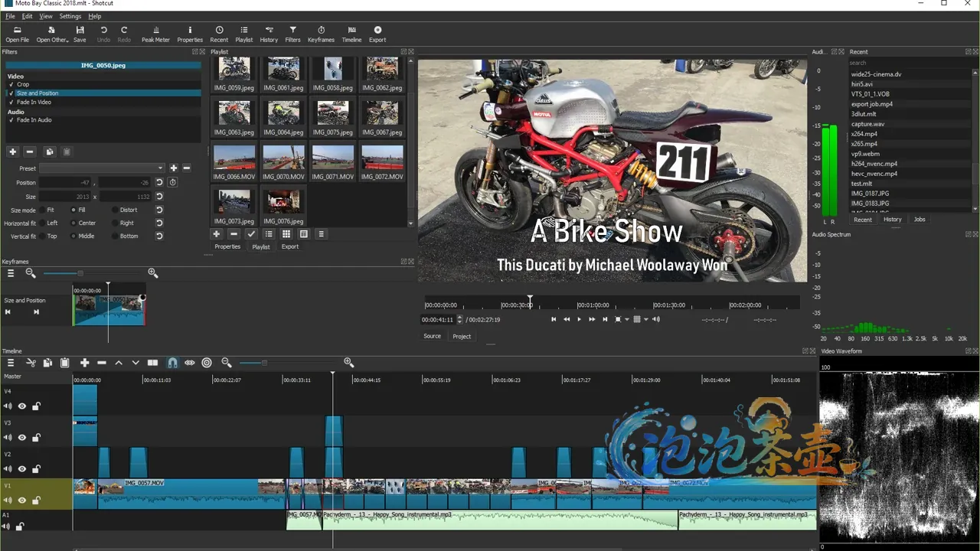The image size is (980, 551).
Task: Select the IMG_0070.MOV playlist thumbnail
Action: [283, 163]
